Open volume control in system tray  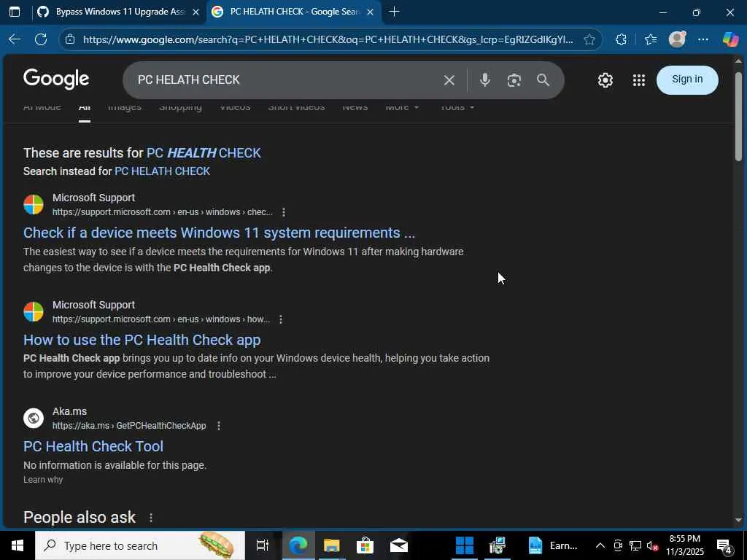pyautogui.click(x=651, y=545)
